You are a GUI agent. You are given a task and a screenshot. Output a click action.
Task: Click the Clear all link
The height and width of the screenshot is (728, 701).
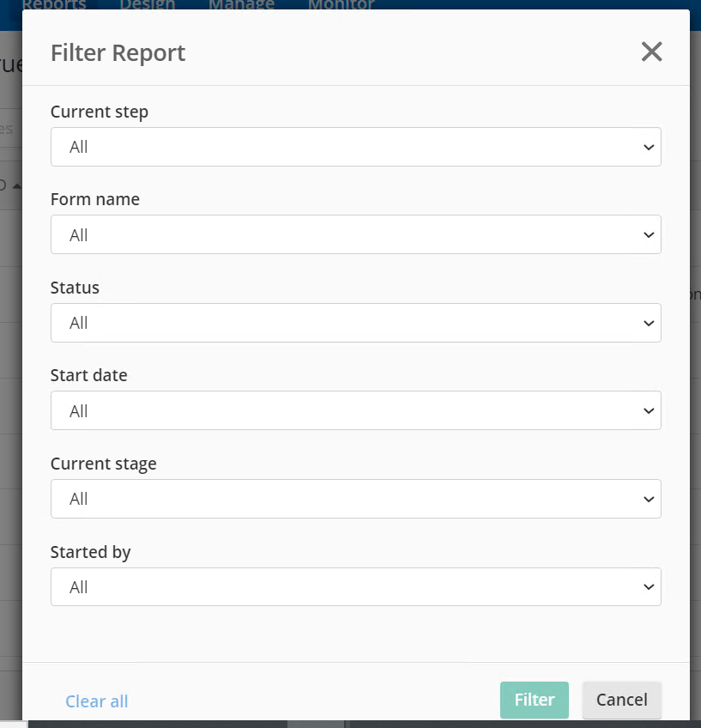(x=97, y=701)
